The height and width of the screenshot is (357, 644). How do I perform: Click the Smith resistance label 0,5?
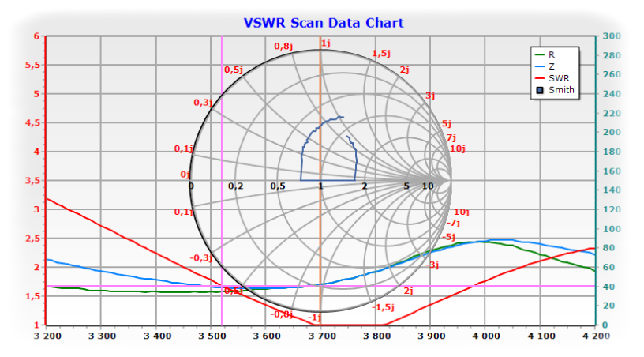278,186
